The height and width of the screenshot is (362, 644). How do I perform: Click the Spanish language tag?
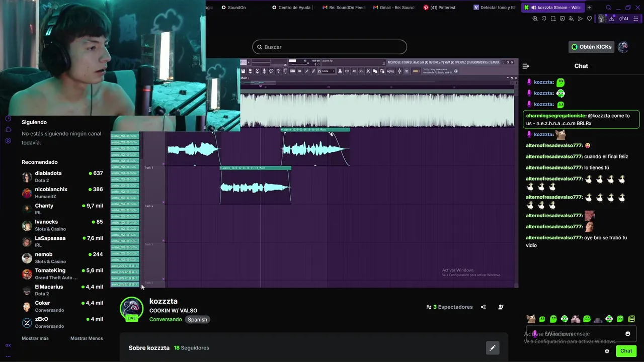tap(197, 319)
